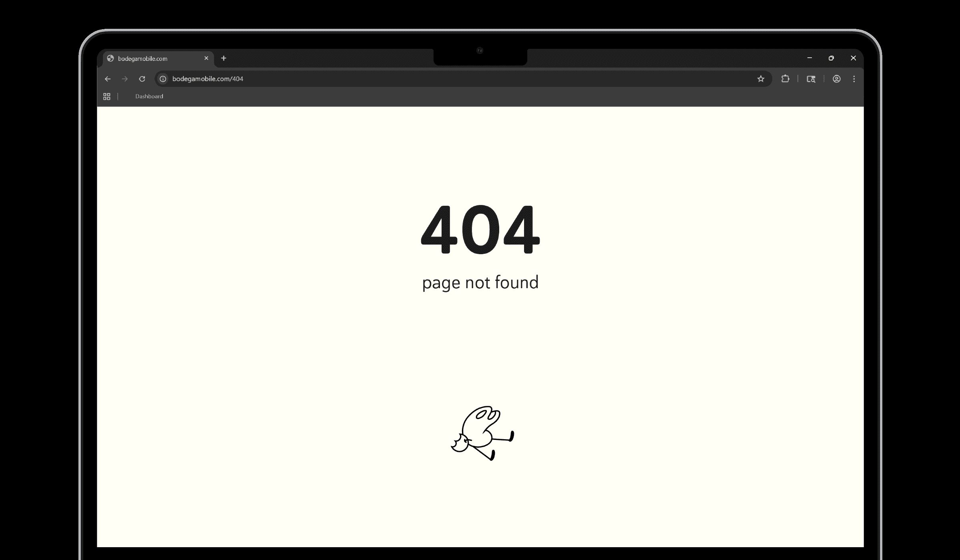
Task: Click the page not found text
Action: click(x=480, y=283)
